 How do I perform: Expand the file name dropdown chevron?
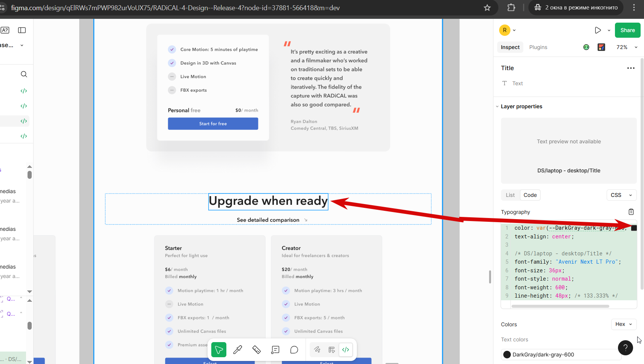pyautogui.click(x=22, y=45)
